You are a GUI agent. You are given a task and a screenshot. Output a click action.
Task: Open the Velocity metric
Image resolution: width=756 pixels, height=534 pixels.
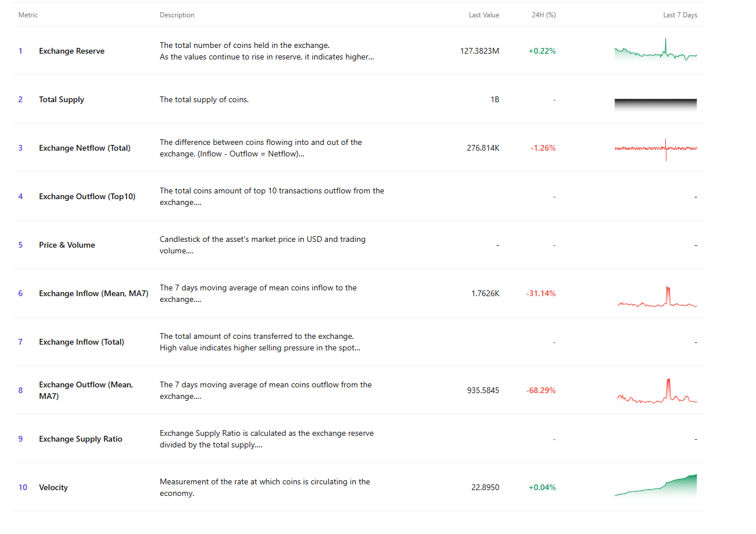(53, 487)
